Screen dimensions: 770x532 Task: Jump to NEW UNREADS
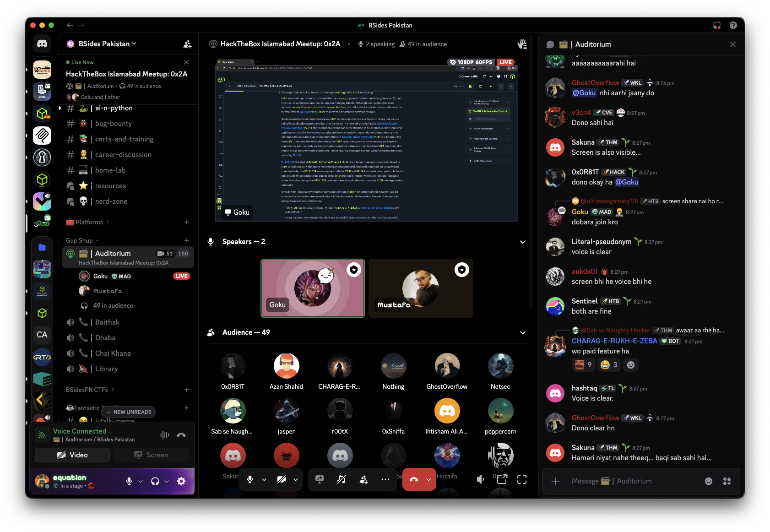click(129, 412)
